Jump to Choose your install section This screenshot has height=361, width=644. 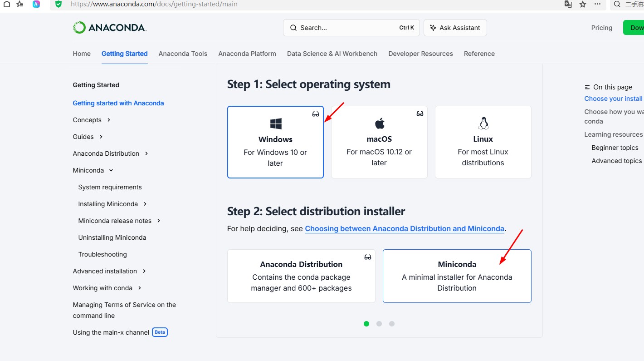click(614, 99)
